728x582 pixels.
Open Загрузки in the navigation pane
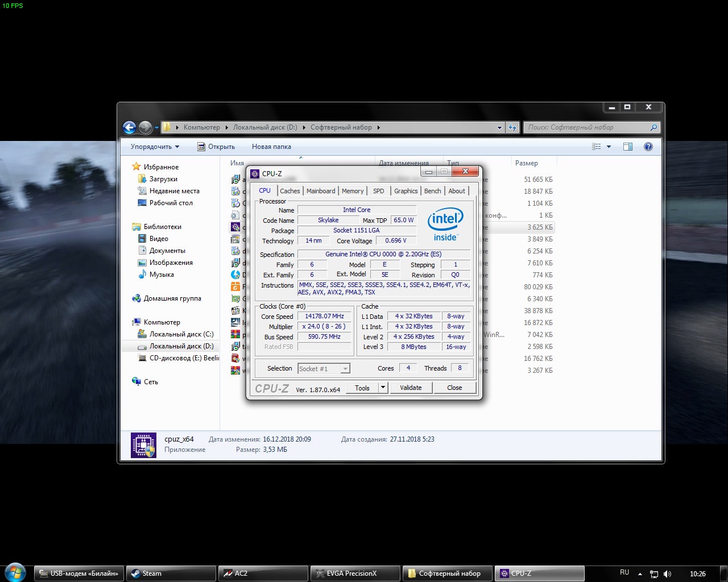click(x=163, y=179)
